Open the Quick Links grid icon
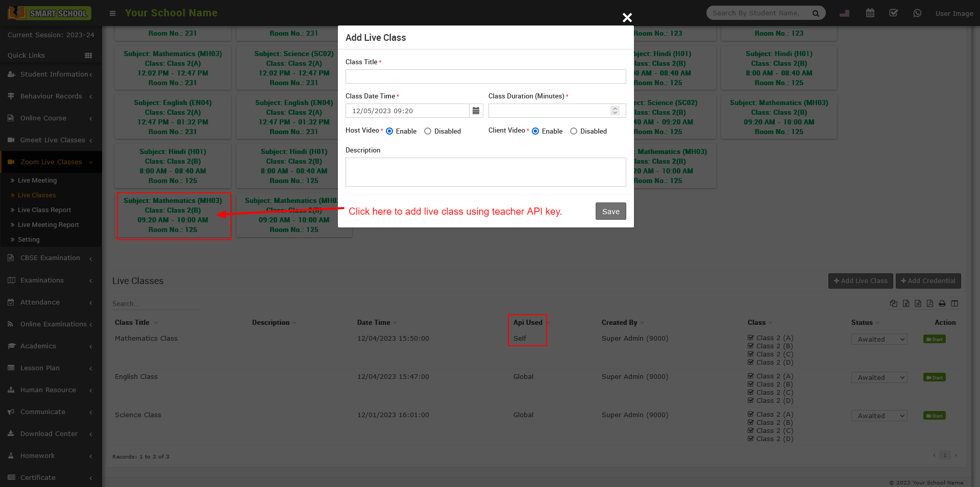This screenshot has height=487, width=980. click(88, 55)
